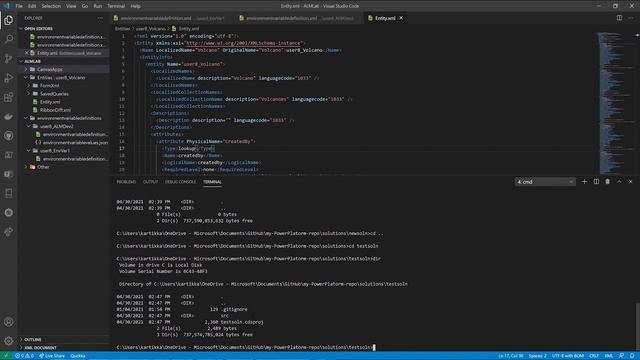Open the Edit menu

[32, 6]
